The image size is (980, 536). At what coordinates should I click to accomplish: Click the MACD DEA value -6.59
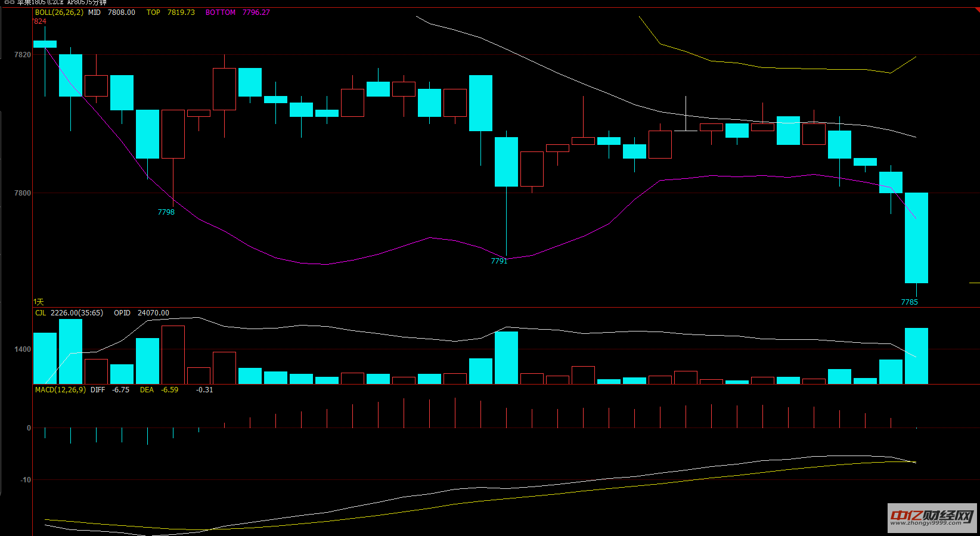[x=169, y=390]
